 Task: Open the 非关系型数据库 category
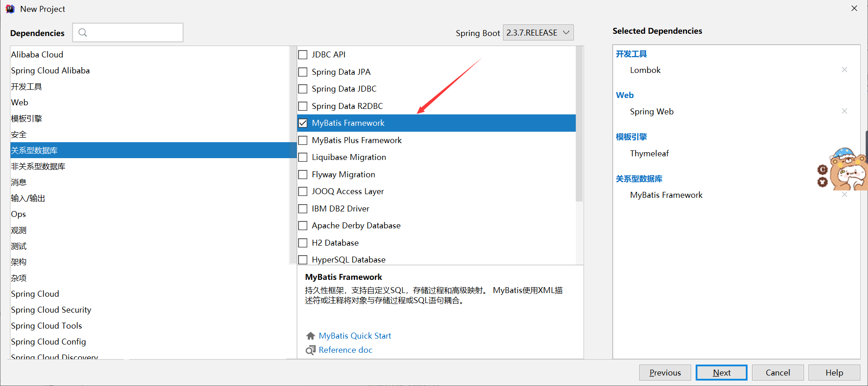[x=150, y=166]
